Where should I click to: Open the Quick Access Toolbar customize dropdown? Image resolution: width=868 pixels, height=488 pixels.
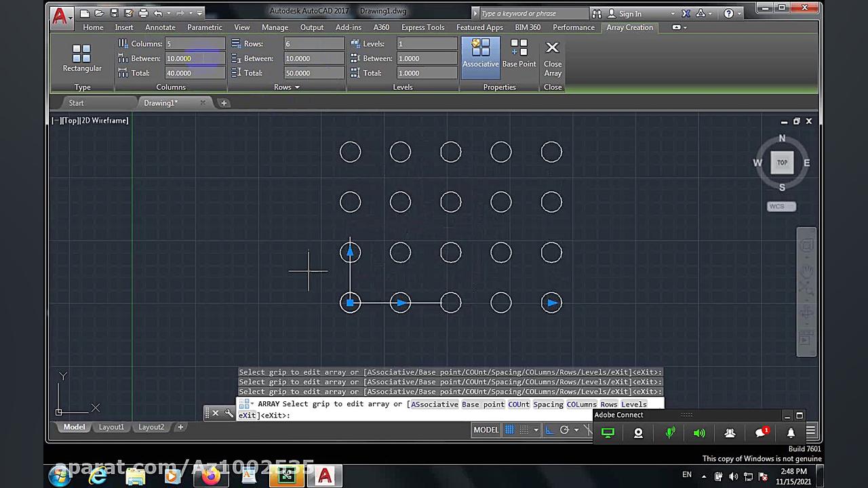coord(199,13)
